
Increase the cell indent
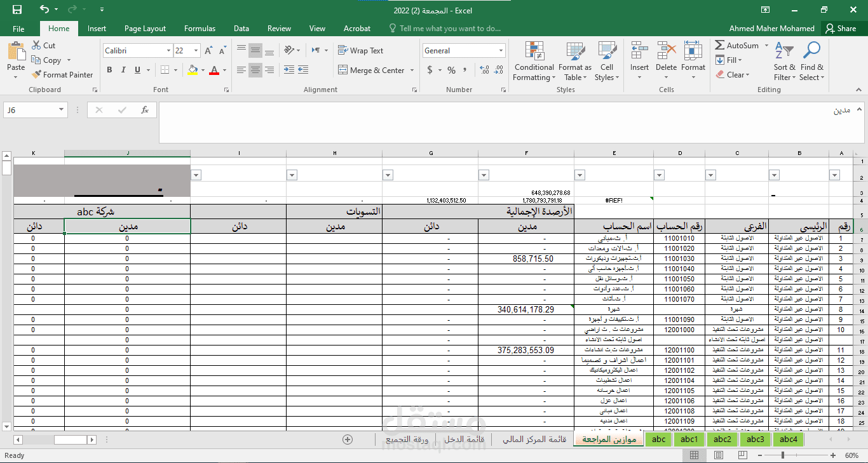coord(304,70)
